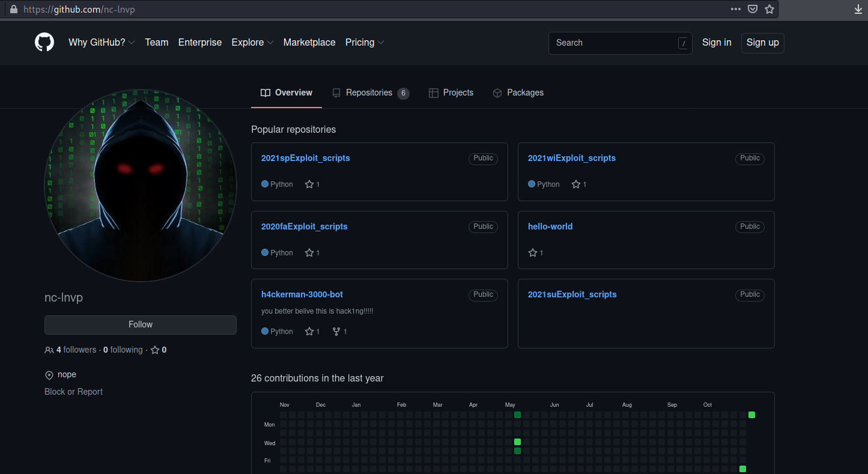Viewport: 868px width, 474px height.
Task: Click star count of hello-world repository
Action: pos(536,253)
